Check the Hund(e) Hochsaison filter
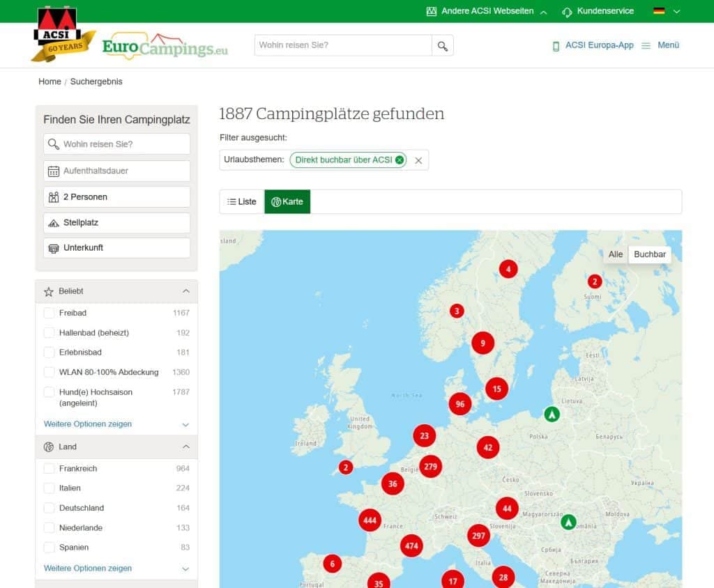714x588 pixels. pos(50,392)
